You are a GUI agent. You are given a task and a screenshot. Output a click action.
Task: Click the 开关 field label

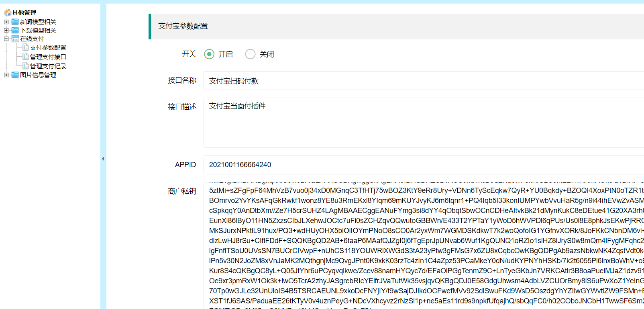tap(189, 54)
